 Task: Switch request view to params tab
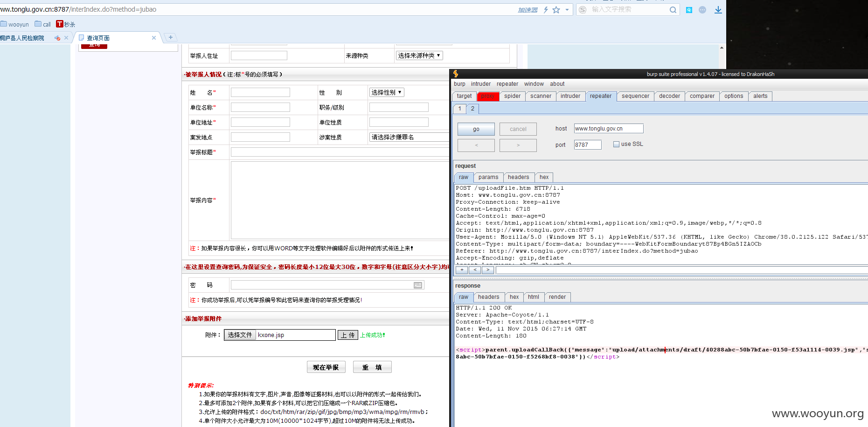tap(488, 177)
